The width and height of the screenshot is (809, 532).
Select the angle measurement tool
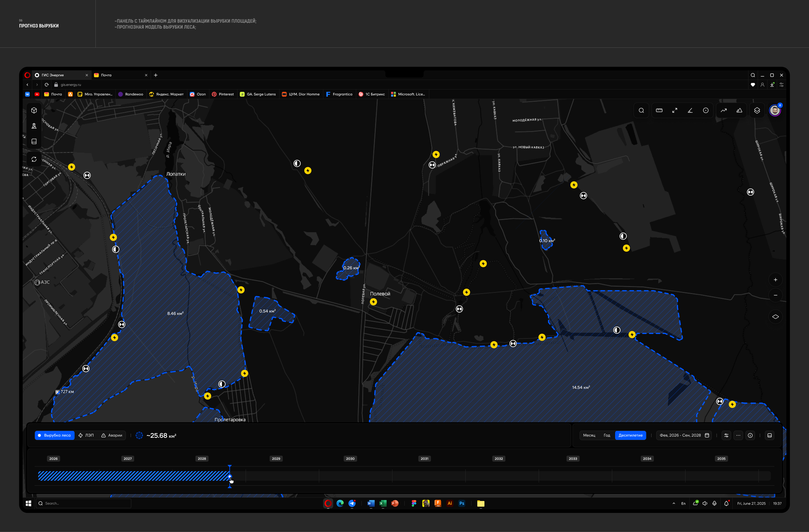click(x=690, y=110)
